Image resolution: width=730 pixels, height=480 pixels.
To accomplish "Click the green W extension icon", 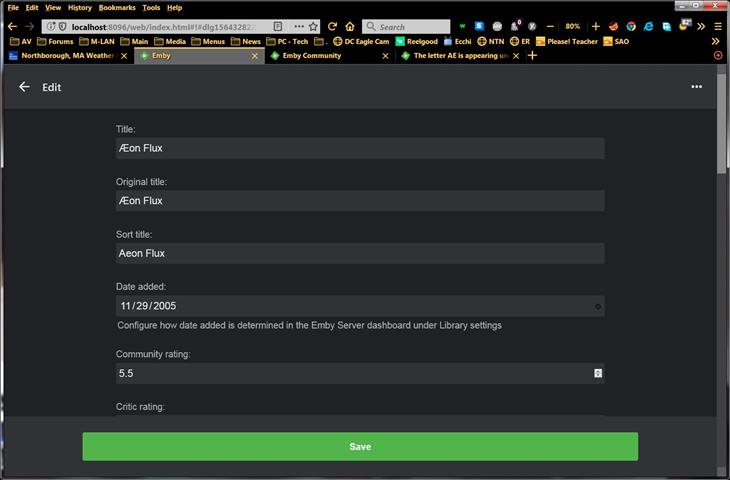I will coord(462,27).
